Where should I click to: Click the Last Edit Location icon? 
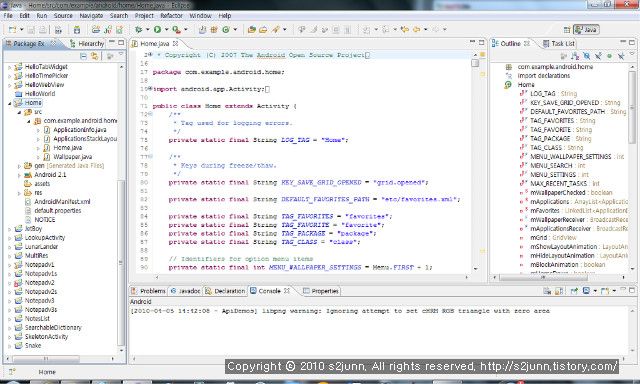[405, 29]
